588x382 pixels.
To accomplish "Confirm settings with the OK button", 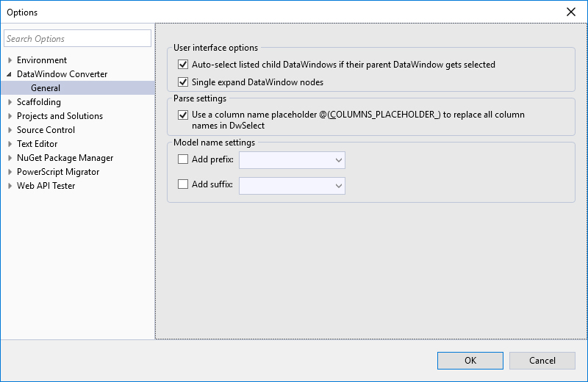I will [x=470, y=361].
